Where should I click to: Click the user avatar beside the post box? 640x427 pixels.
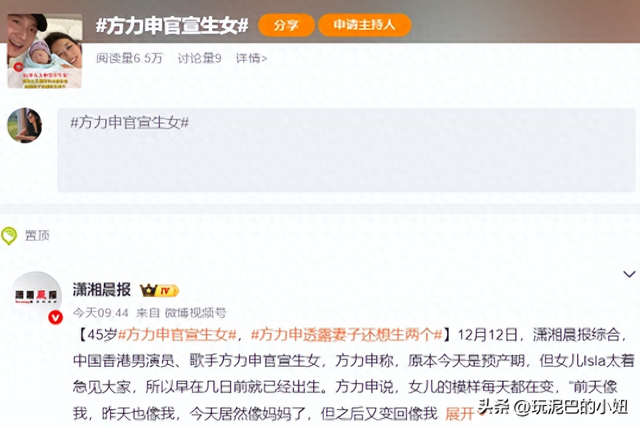tap(25, 125)
